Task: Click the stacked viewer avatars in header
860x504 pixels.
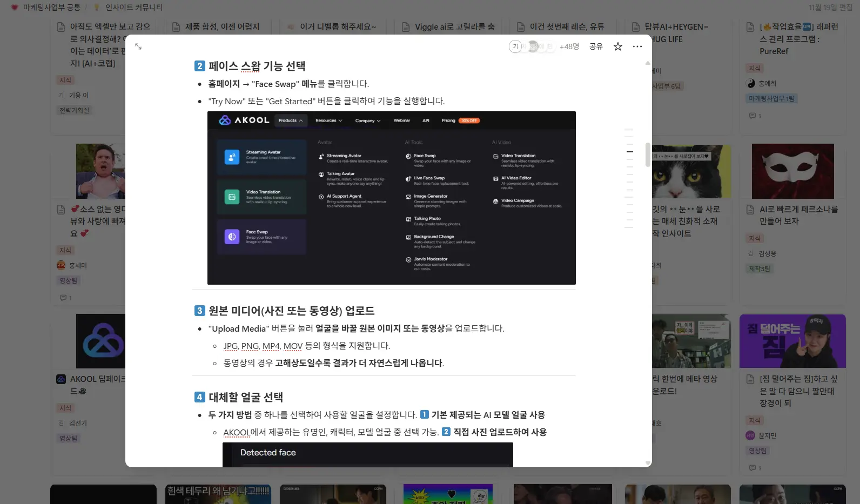Action: [532, 46]
